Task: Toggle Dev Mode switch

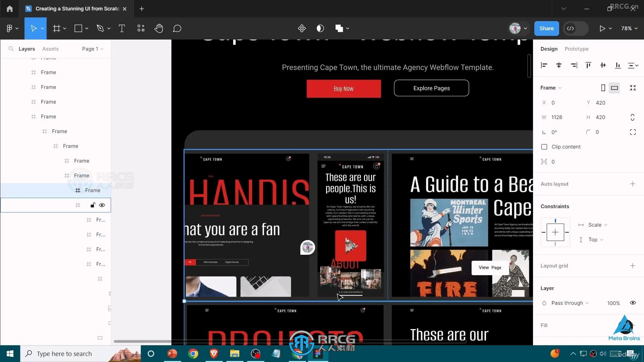Action: (576, 28)
